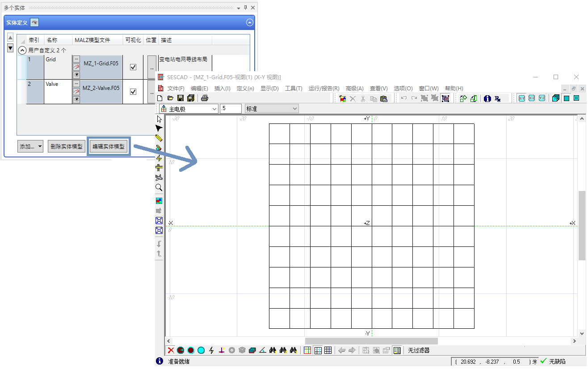This screenshot has width=588, height=369.
Task: Open the 文件(F) menu
Action: pos(176,89)
